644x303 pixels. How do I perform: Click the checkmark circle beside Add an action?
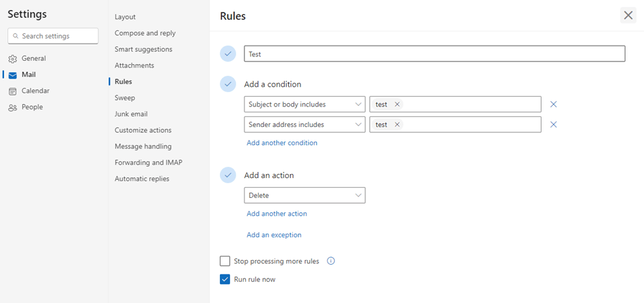point(228,175)
